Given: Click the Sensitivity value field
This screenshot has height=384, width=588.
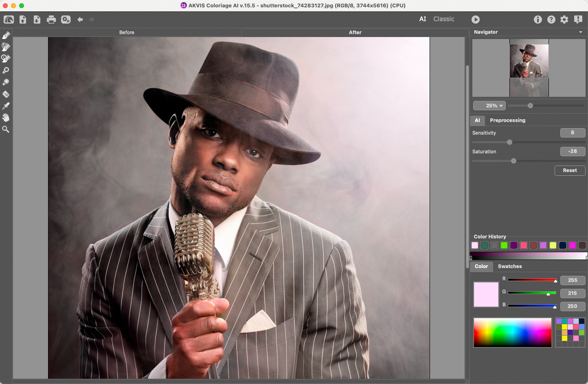Looking at the screenshot, I should tap(573, 133).
